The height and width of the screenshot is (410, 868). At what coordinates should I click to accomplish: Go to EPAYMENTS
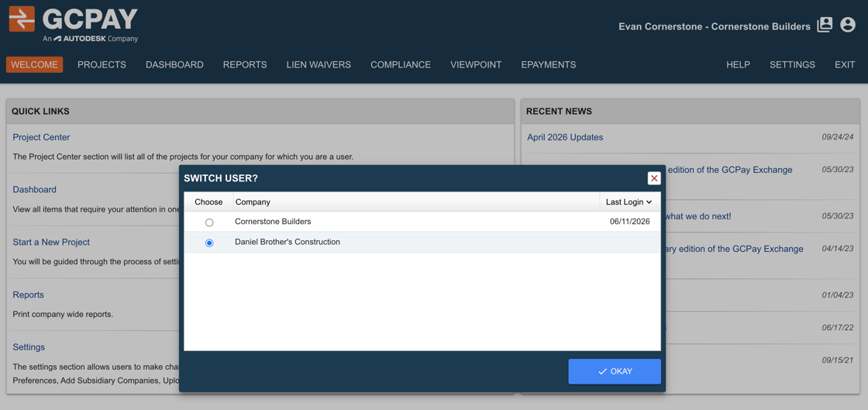tap(548, 65)
